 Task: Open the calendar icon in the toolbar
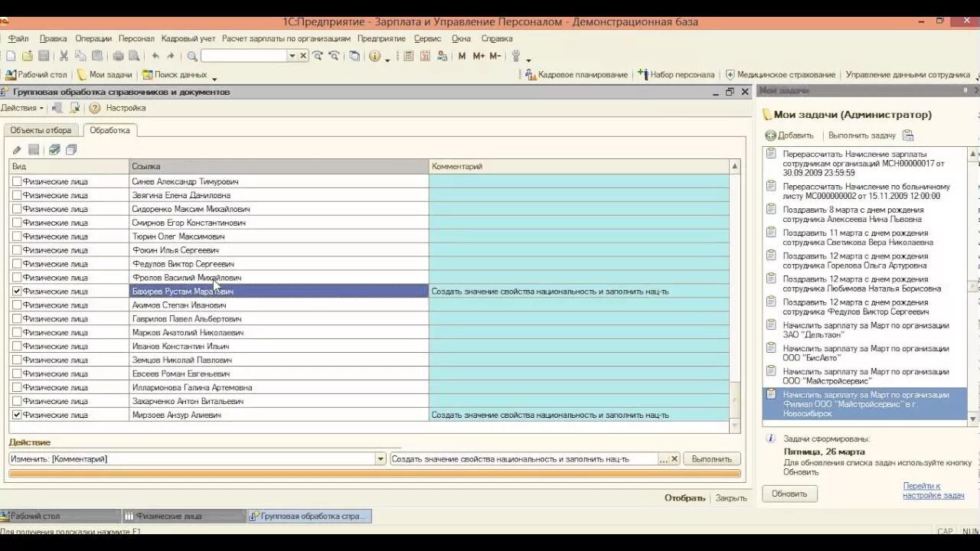pos(425,56)
